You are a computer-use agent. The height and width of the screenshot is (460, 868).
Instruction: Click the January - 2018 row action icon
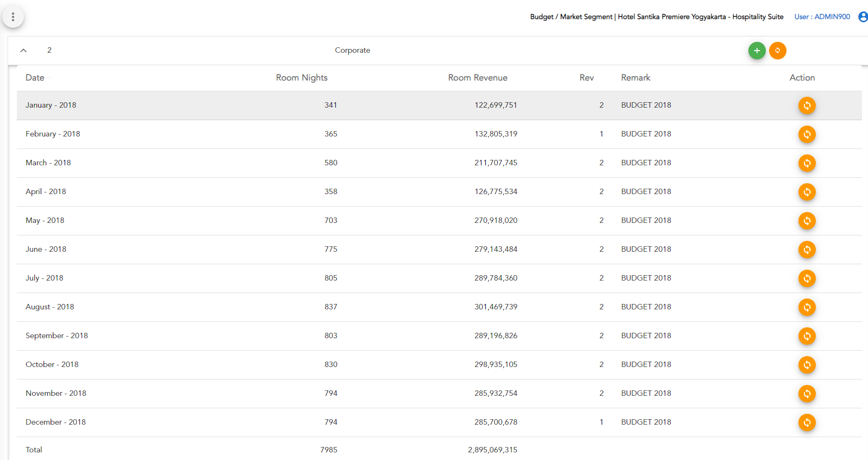pos(807,105)
